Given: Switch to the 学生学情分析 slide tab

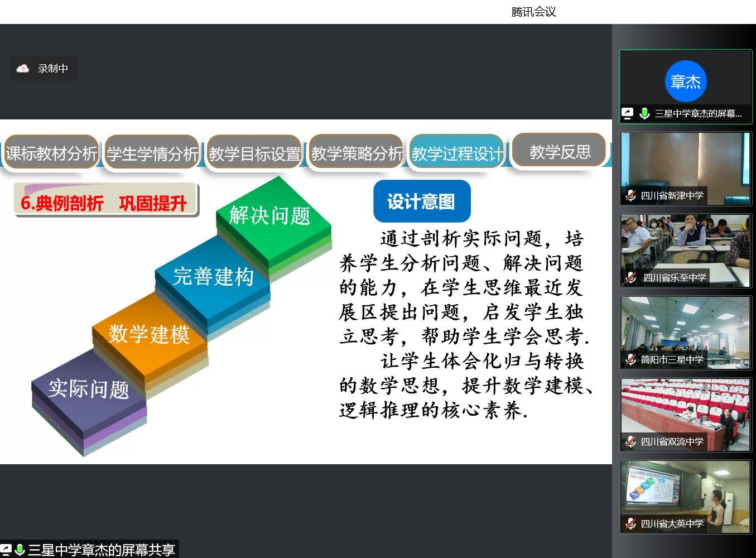Looking at the screenshot, I should [152, 153].
